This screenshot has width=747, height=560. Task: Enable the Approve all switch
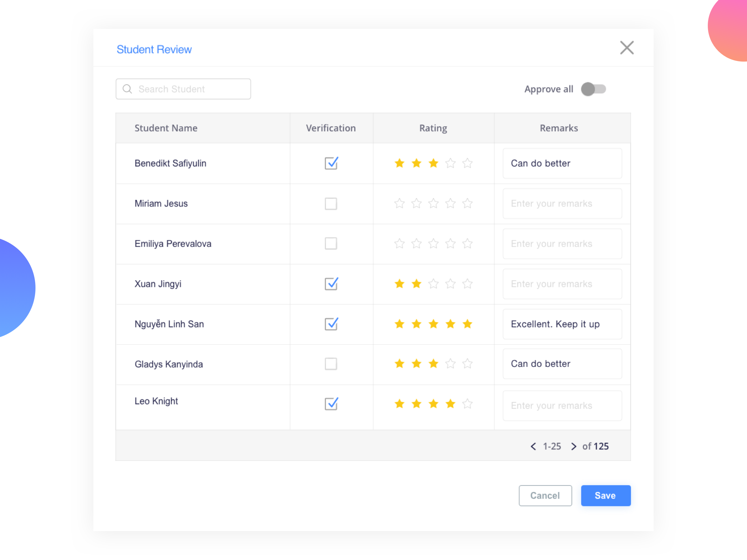tap(594, 89)
